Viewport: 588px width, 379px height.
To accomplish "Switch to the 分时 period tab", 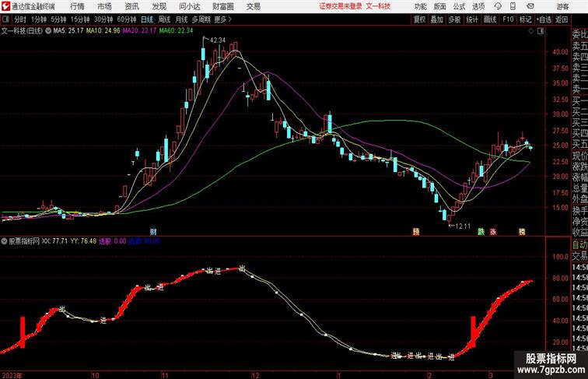I will [20, 19].
